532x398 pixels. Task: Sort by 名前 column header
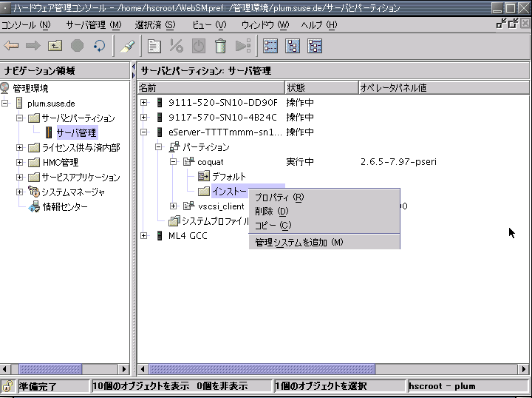[x=211, y=88]
